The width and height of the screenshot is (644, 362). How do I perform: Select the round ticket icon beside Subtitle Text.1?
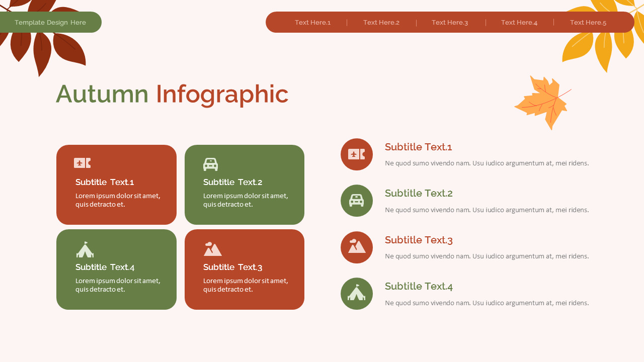[357, 154]
